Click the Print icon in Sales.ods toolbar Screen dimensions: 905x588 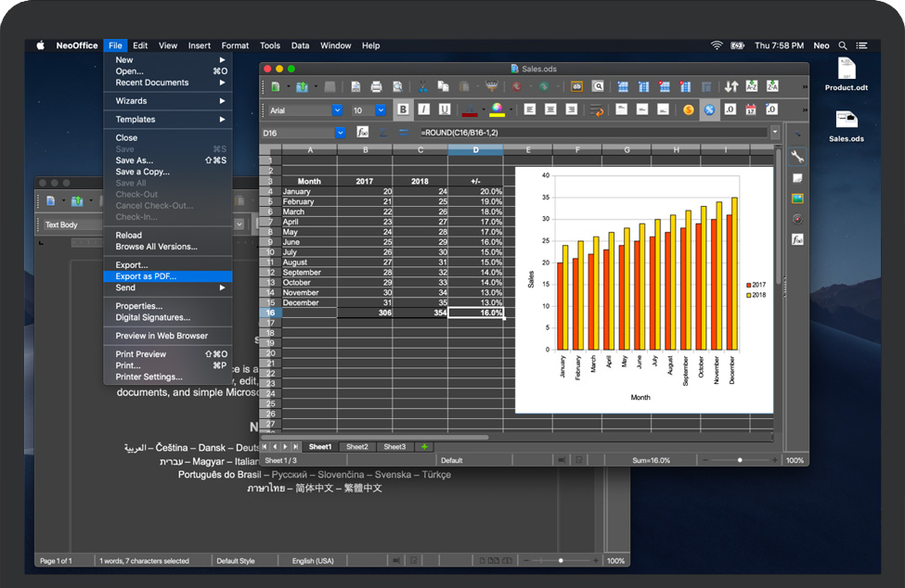tap(376, 86)
